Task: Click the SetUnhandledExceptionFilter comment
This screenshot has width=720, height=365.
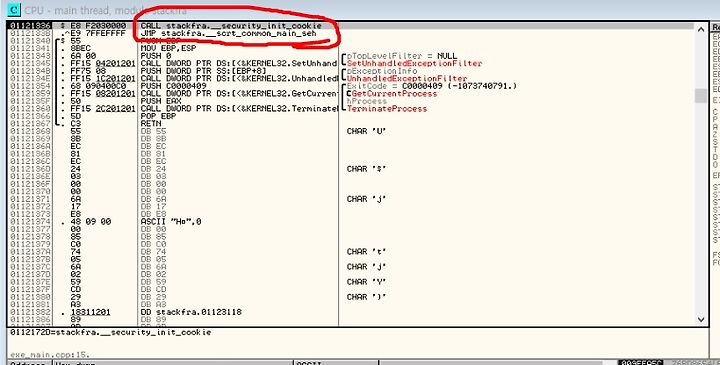Action: click(x=414, y=63)
